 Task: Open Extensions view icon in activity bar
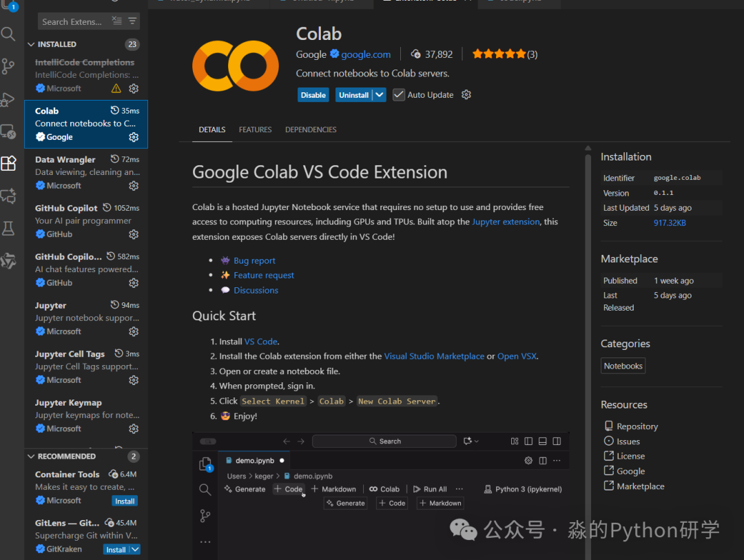point(8,163)
